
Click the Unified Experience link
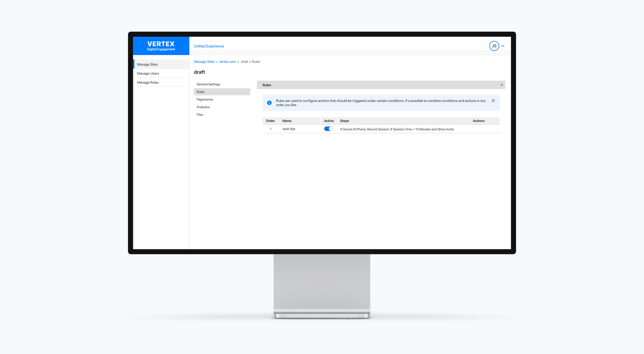(209, 46)
